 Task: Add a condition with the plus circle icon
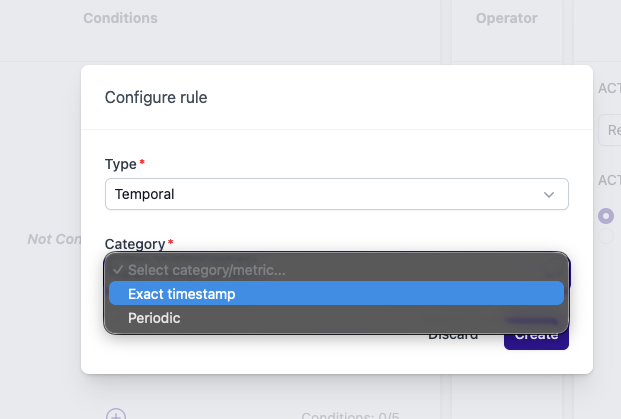[116, 415]
